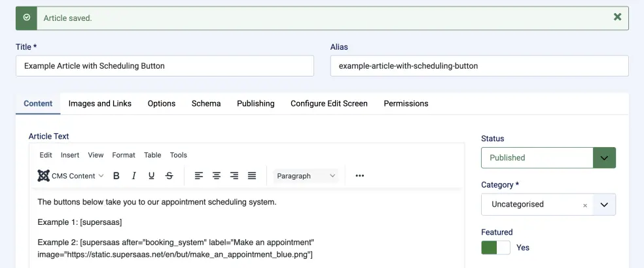Apply Italic formatting in the editor
Screen dimensions: 644x268
pyautogui.click(x=134, y=176)
